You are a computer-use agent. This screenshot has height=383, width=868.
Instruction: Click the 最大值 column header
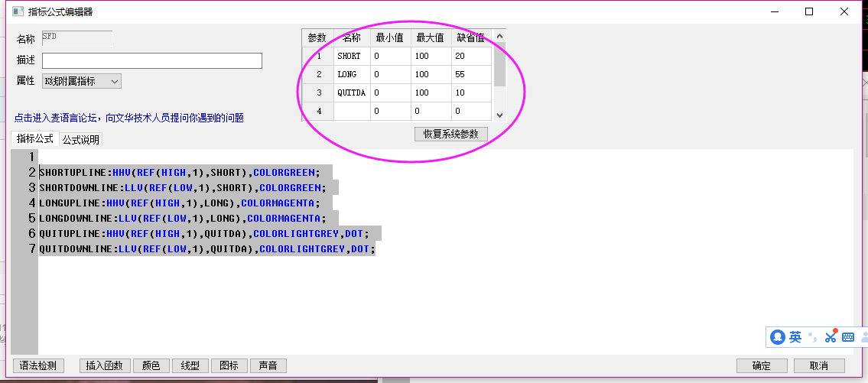coord(431,38)
